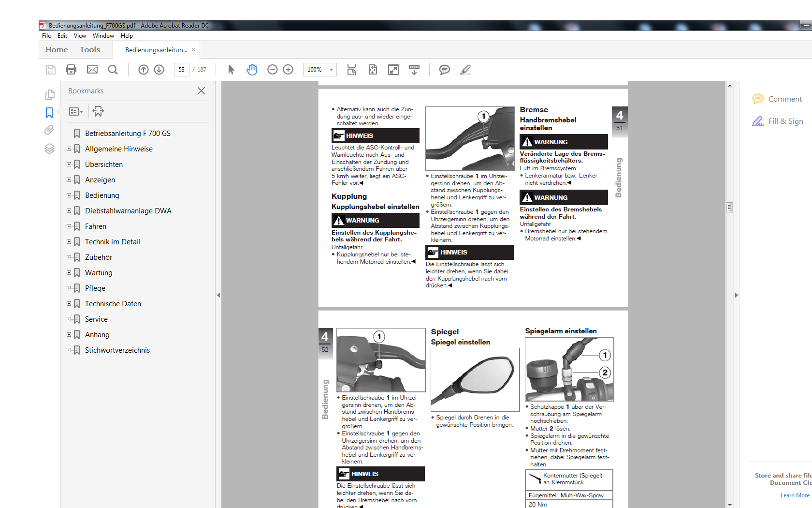Open the Window menu
Screen dimensions: 812x508
(103, 36)
